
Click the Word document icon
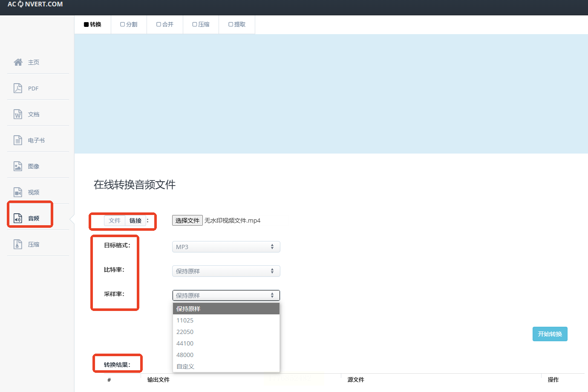click(x=18, y=114)
